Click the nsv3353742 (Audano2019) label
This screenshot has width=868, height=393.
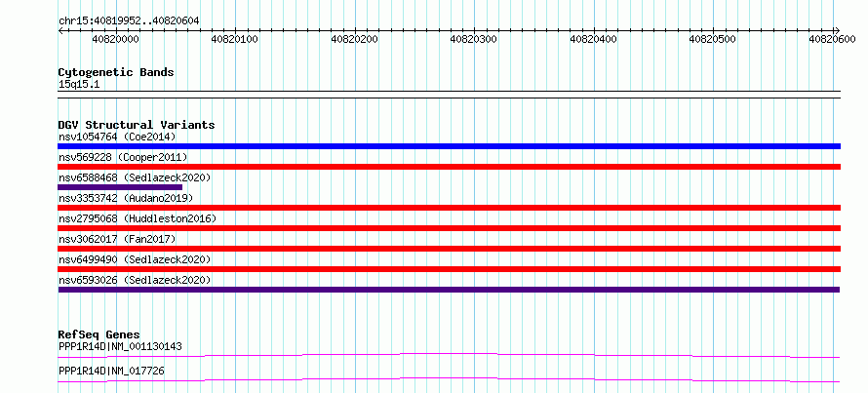(x=126, y=198)
